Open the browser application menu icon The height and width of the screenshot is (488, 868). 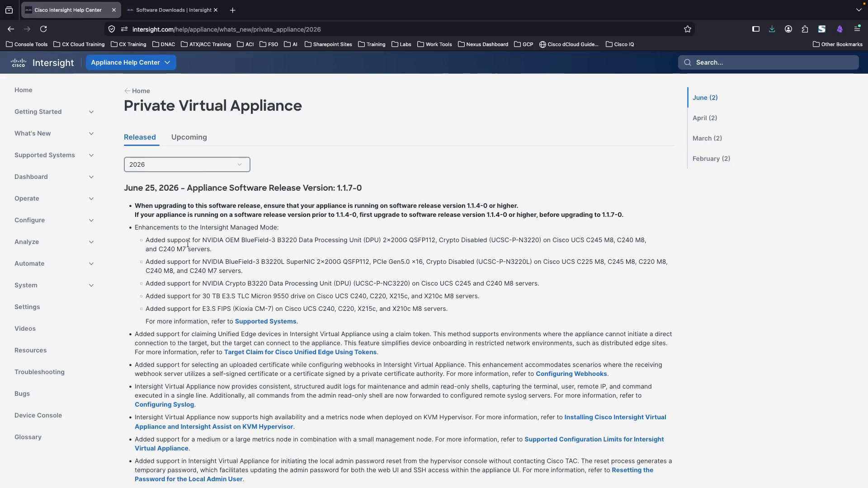(x=857, y=29)
